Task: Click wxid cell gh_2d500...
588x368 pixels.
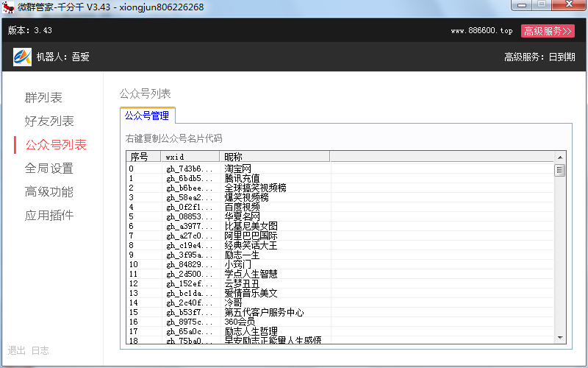Action: pyautogui.click(x=190, y=274)
